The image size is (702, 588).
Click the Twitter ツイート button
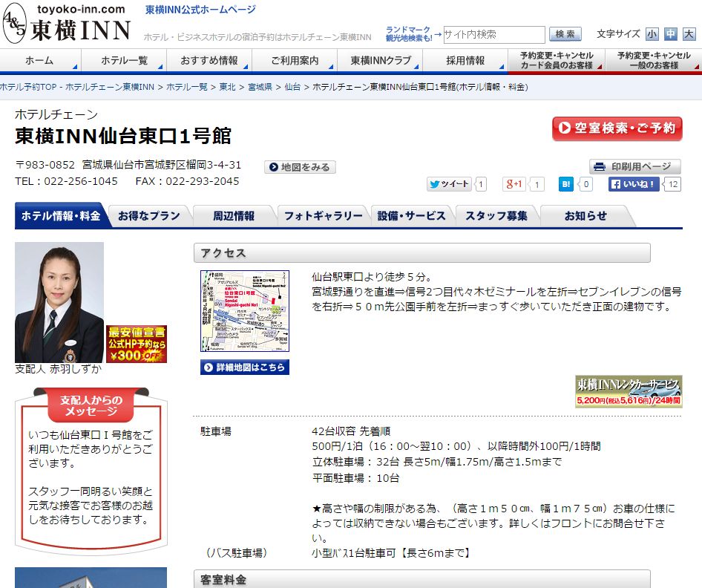point(449,184)
